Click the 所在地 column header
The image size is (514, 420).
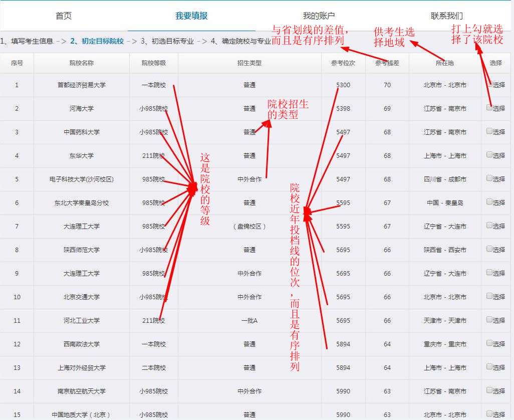pos(444,63)
